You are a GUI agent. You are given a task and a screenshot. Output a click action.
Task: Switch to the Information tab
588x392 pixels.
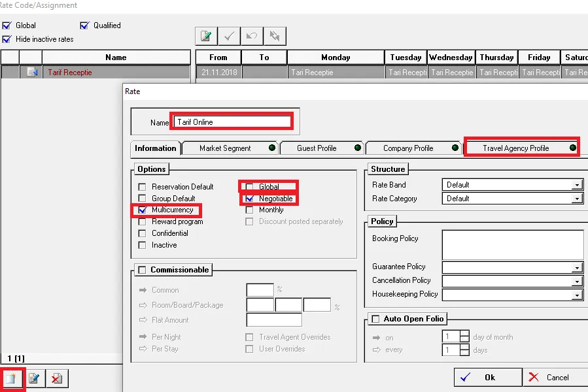[x=155, y=148]
